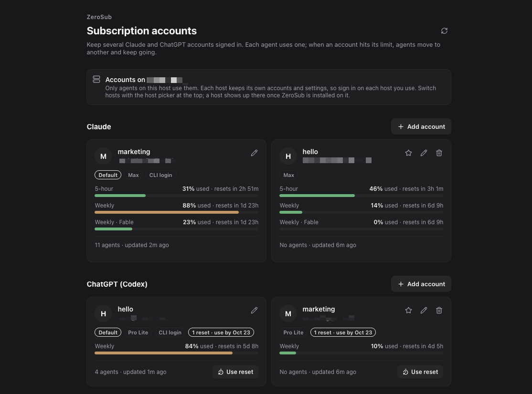Click the Weekly 88% usage bar
Viewport: 532px width, 394px height.
click(x=176, y=212)
